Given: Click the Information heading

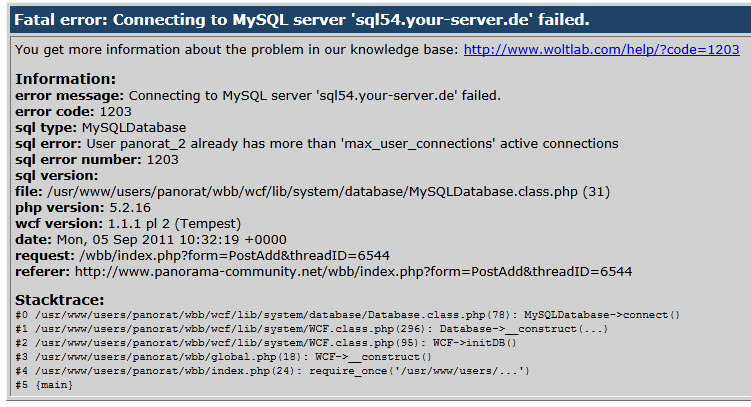Looking at the screenshot, I should tap(66, 79).
